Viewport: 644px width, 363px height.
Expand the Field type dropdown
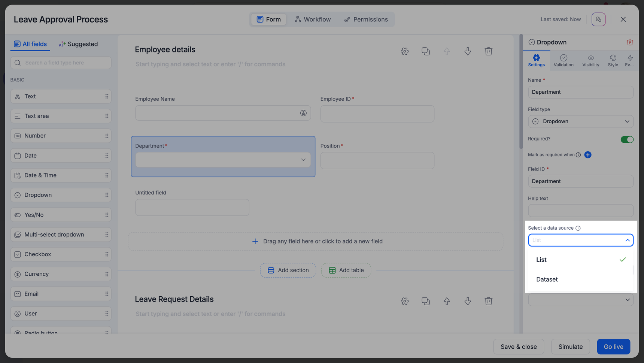[x=580, y=121]
